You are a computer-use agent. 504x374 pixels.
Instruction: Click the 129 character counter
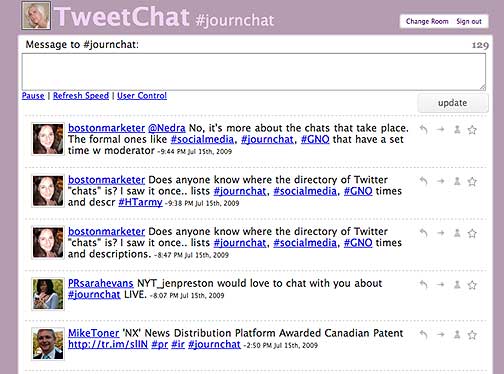pyautogui.click(x=480, y=45)
